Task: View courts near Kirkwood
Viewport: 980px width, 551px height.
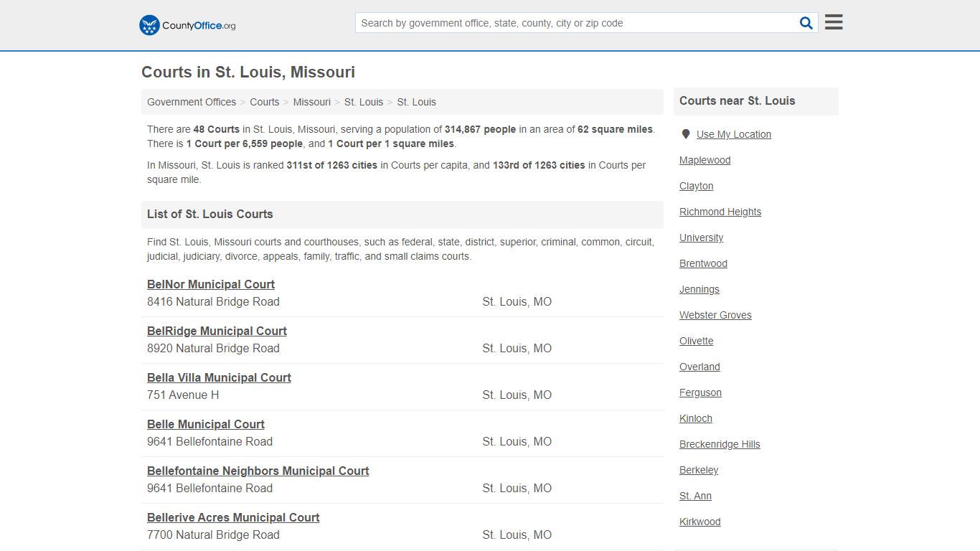Action: [700, 522]
